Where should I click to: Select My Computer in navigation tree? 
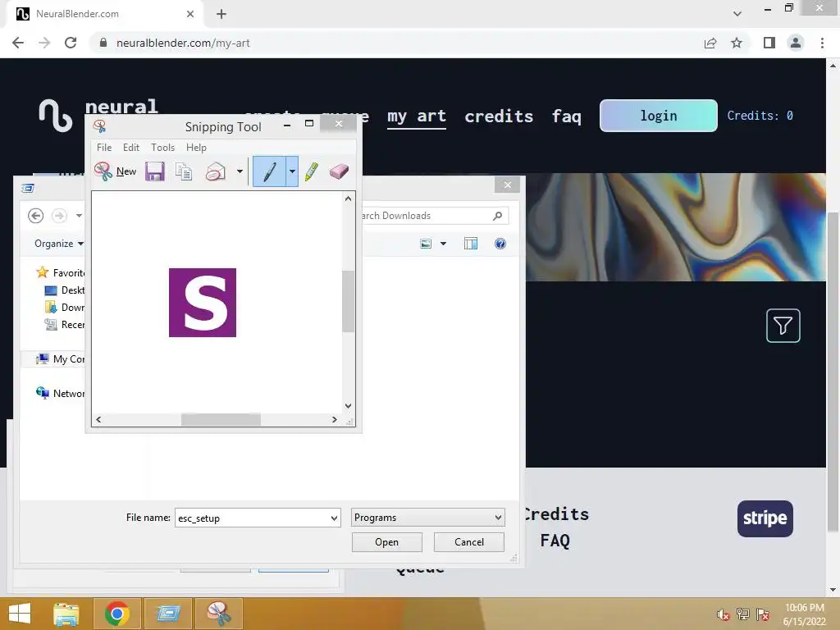pyautogui.click(x=60, y=359)
